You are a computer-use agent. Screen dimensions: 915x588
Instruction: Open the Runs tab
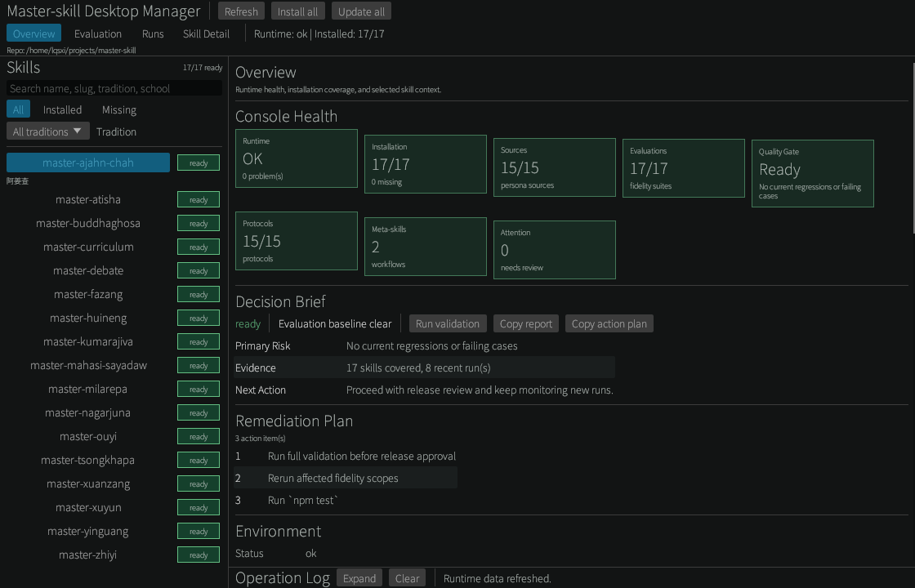[x=153, y=33]
